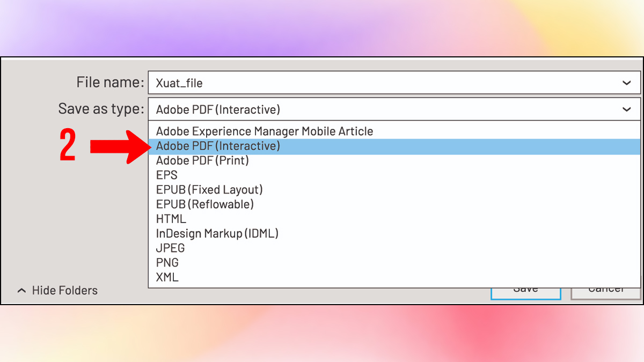Viewport: 644px width, 362px height.
Task: Pick XML from the type list
Action: [x=394, y=277]
